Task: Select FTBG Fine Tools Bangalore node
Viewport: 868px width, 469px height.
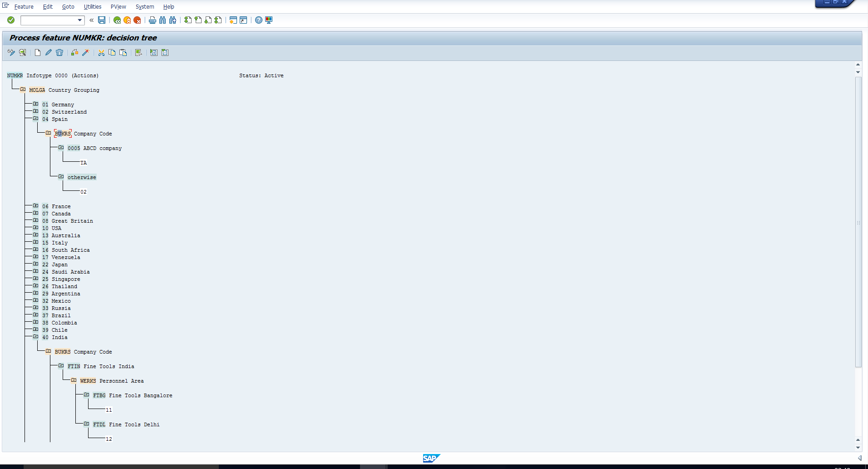Action: pyautogui.click(x=133, y=395)
